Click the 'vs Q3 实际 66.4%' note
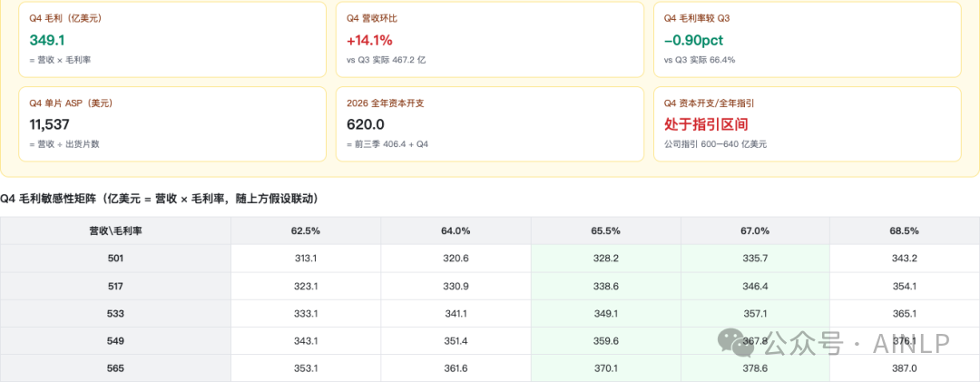 pos(700,60)
